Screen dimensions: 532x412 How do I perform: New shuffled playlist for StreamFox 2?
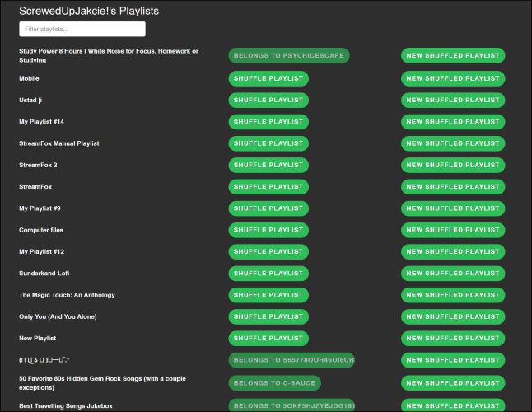[x=453, y=165]
